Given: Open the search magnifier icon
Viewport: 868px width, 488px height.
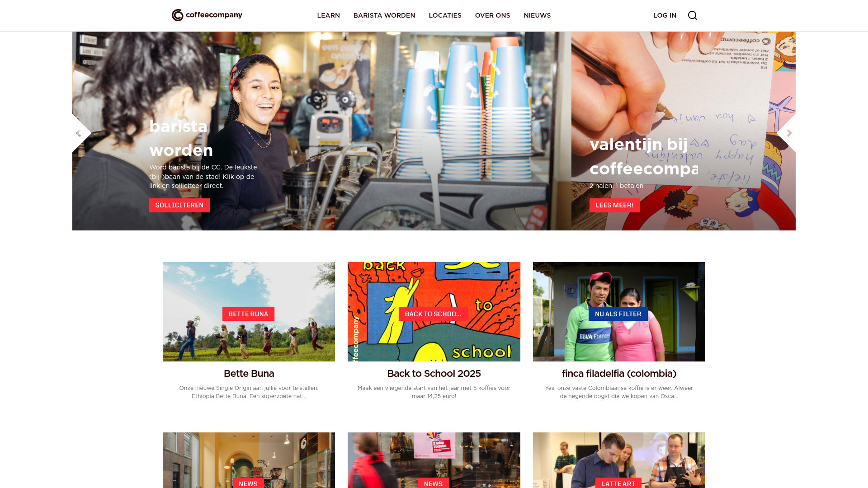Looking at the screenshot, I should pos(692,15).
